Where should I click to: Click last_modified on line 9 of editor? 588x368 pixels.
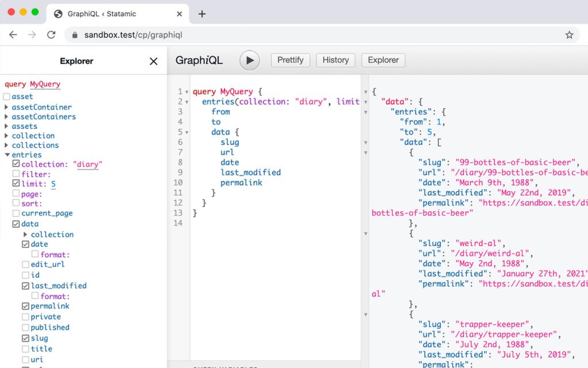[x=250, y=172]
